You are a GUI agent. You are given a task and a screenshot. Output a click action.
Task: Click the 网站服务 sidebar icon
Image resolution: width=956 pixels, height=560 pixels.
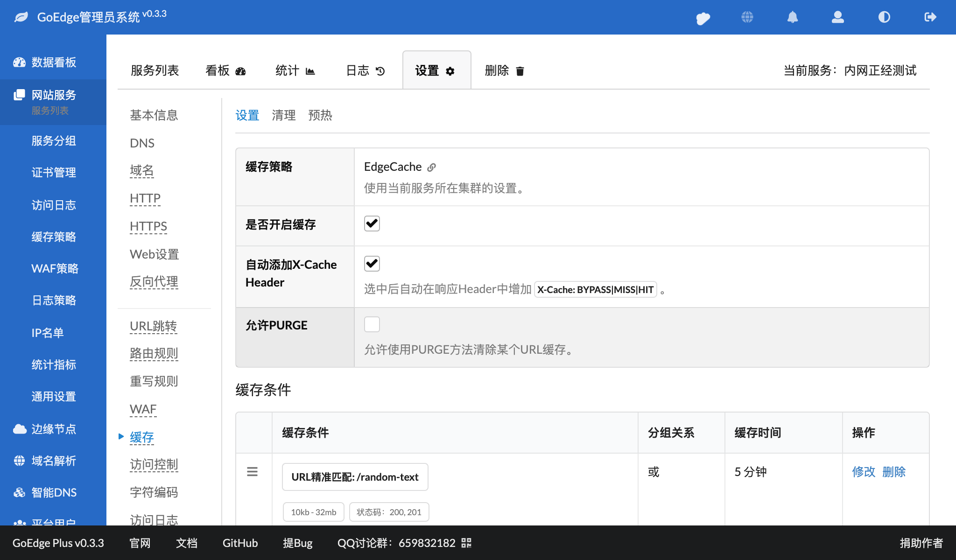(x=19, y=95)
